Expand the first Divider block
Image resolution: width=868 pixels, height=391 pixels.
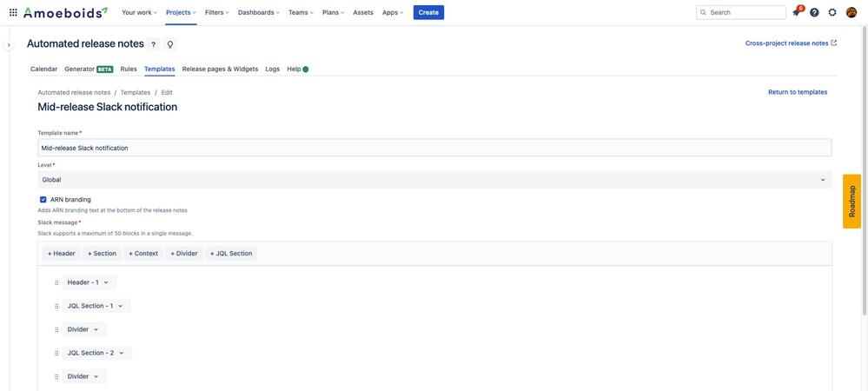[x=83, y=329]
